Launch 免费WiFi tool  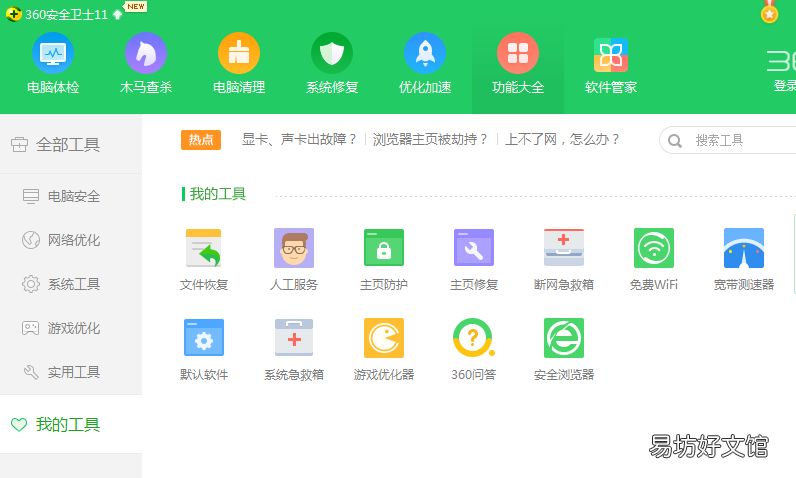point(654,260)
